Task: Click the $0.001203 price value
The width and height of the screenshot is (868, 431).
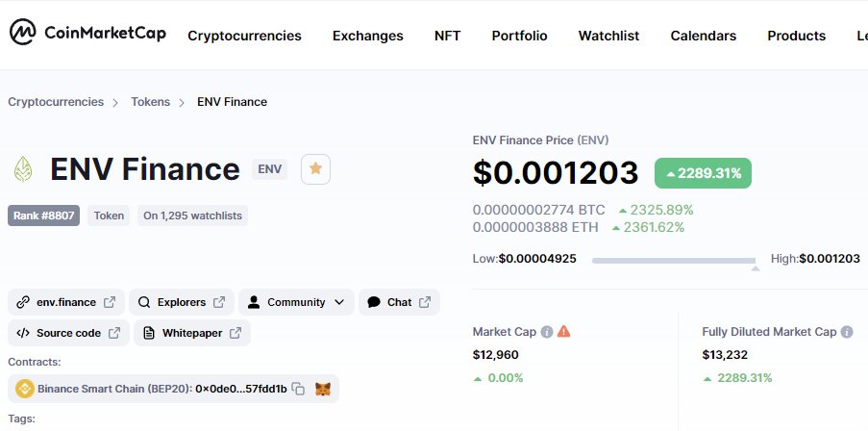Action: click(x=556, y=172)
